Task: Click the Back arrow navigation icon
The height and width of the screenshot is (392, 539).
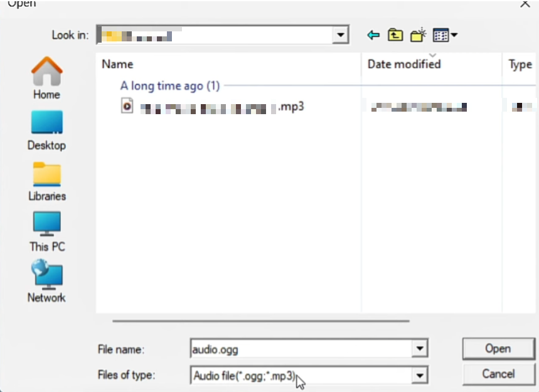Action: pos(374,35)
